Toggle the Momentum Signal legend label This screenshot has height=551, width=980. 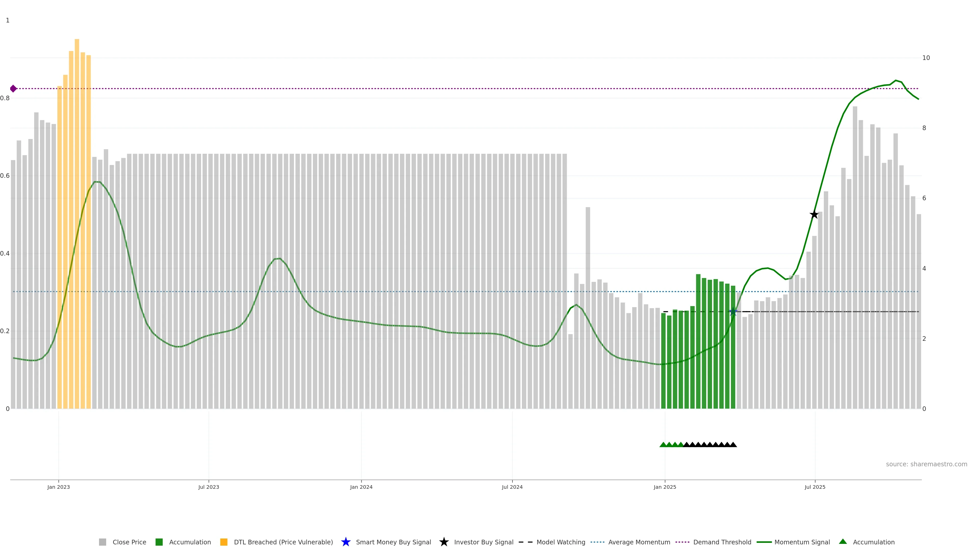click(802, 542)
